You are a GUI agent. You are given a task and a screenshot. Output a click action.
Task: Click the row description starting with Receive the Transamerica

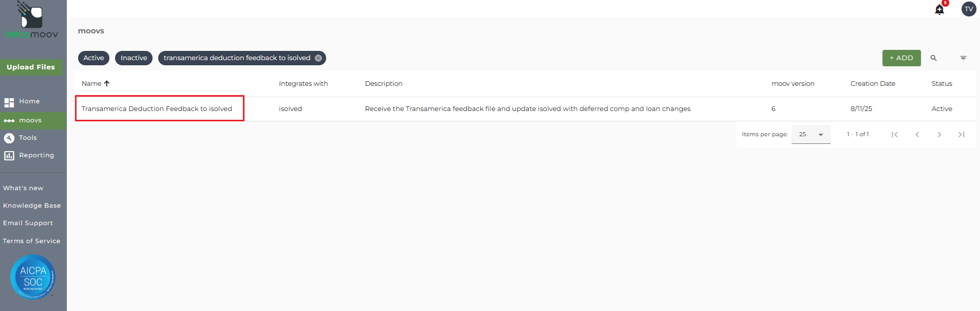(x=527, y=109)
